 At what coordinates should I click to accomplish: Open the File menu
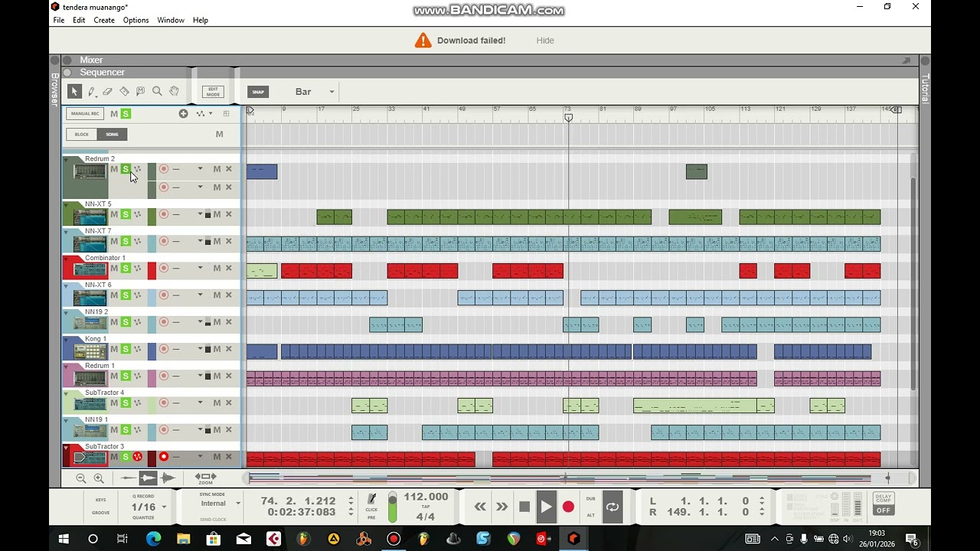(59, 20)
